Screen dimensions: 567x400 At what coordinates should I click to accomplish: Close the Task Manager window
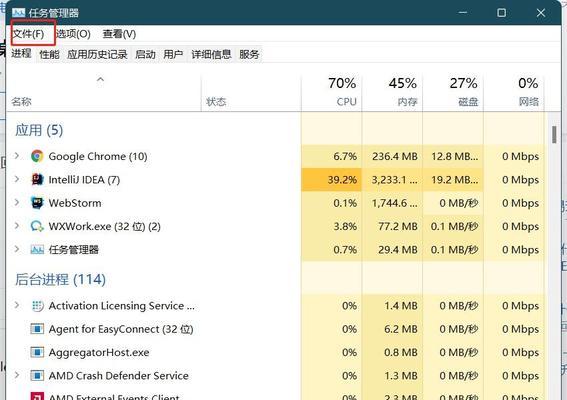click(x=541, y=13)
